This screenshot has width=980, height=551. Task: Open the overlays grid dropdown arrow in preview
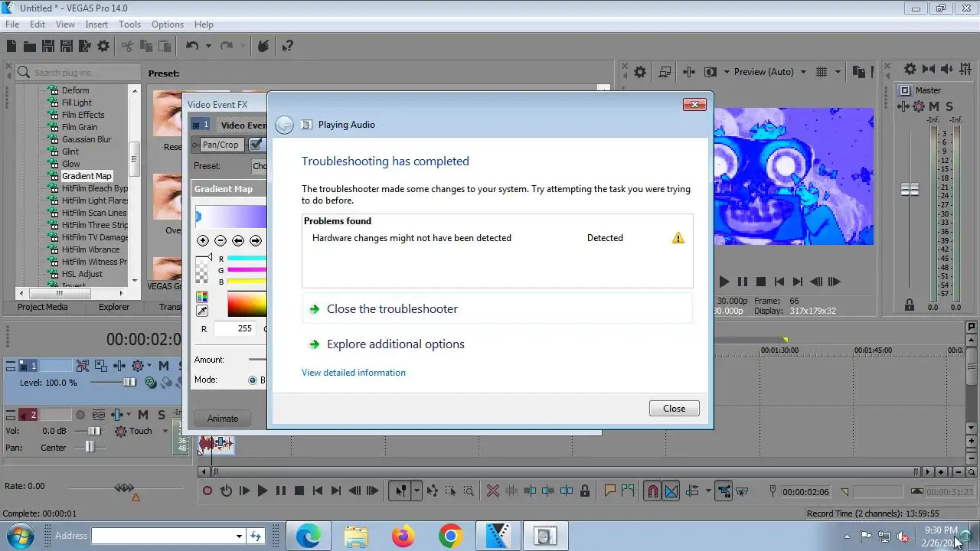pos(838,72)
